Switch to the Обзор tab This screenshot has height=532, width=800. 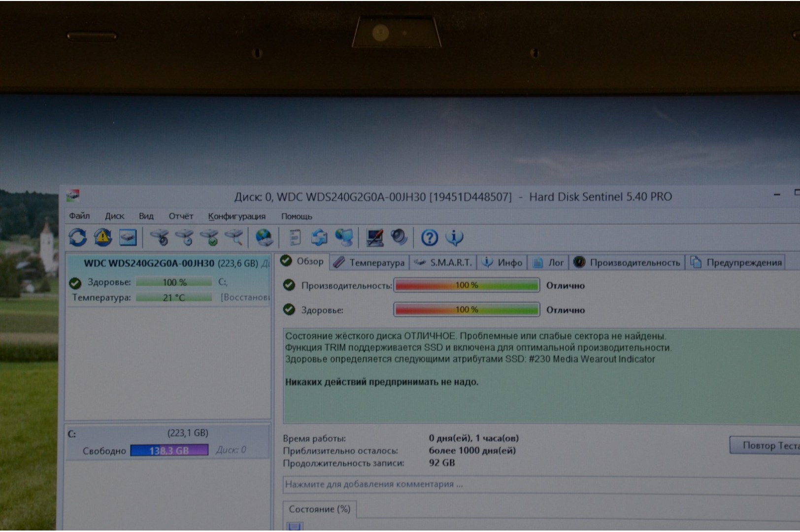pyautogui.click(x=301, y=262)
